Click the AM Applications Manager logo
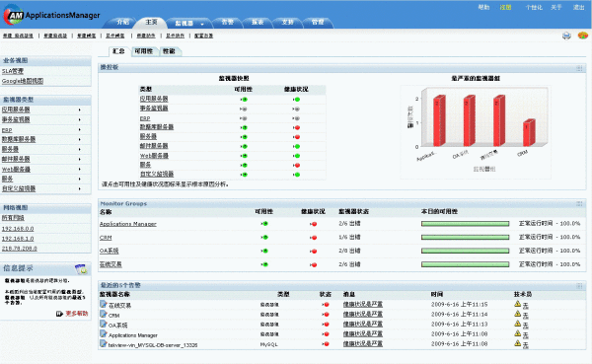Screen dimensions: 592x364 pos(51,15)
